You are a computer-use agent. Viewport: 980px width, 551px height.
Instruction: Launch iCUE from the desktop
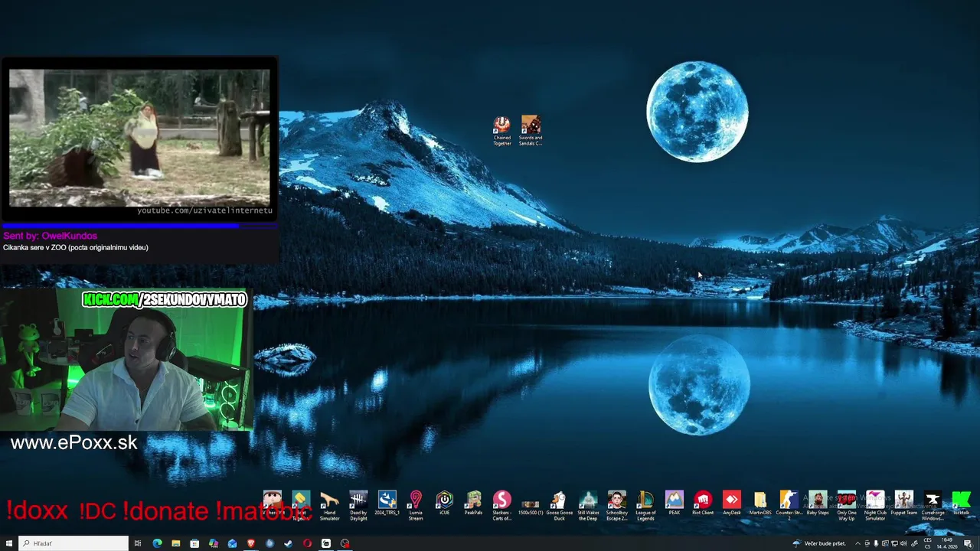(x=445, y=504)
